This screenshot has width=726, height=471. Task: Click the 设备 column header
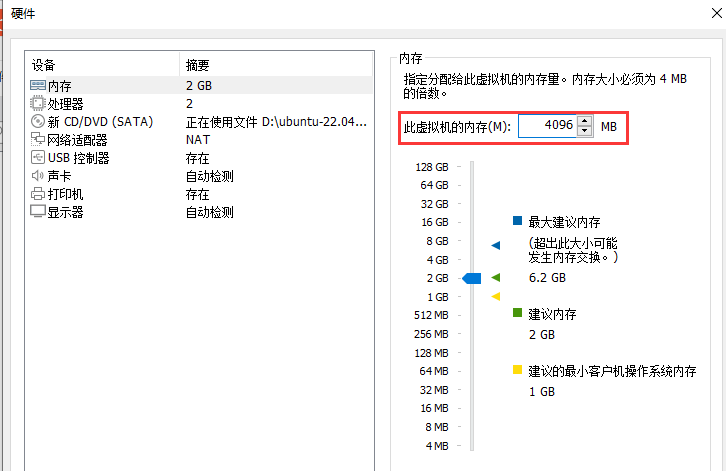[x=102, y=65]
